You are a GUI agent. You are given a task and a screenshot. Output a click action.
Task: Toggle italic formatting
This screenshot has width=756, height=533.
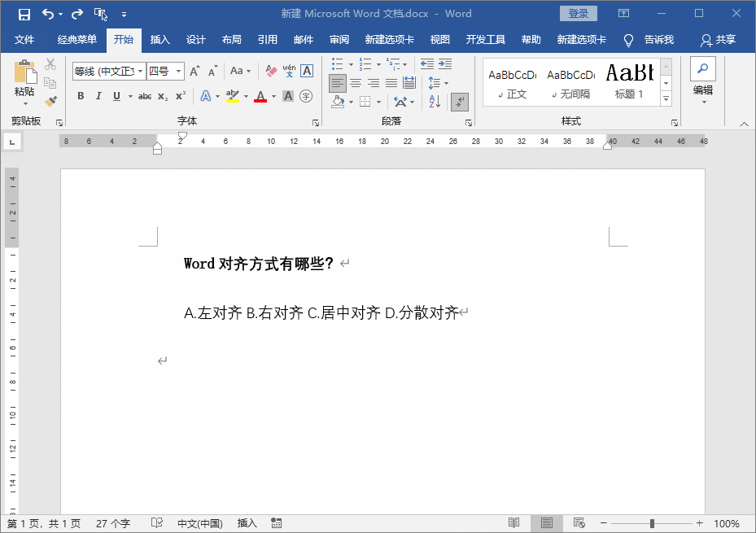[98, 96]
